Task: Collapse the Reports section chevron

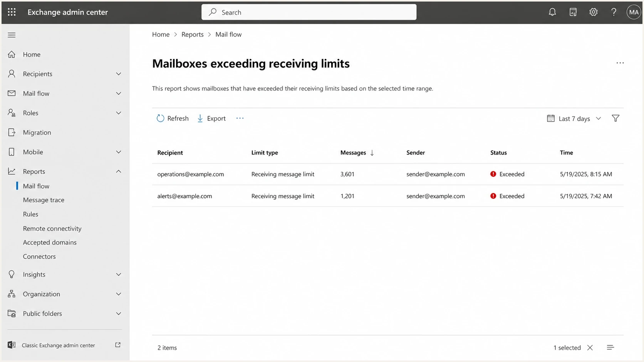Action: (x=119, y=171)
